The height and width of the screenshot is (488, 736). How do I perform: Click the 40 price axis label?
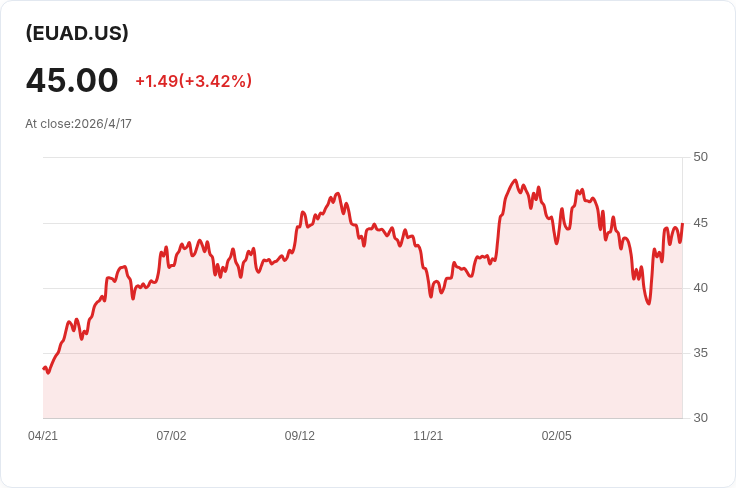(700, 288)
